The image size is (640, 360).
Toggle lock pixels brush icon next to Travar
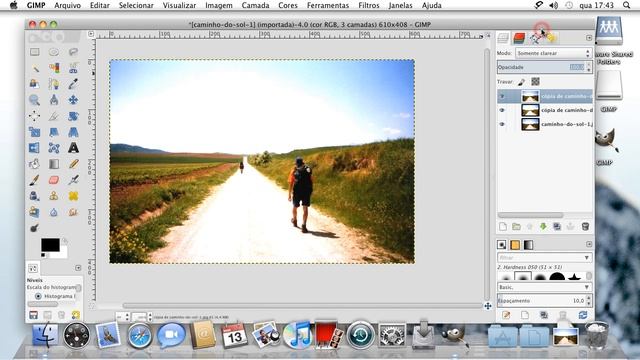tap(522, 82)
